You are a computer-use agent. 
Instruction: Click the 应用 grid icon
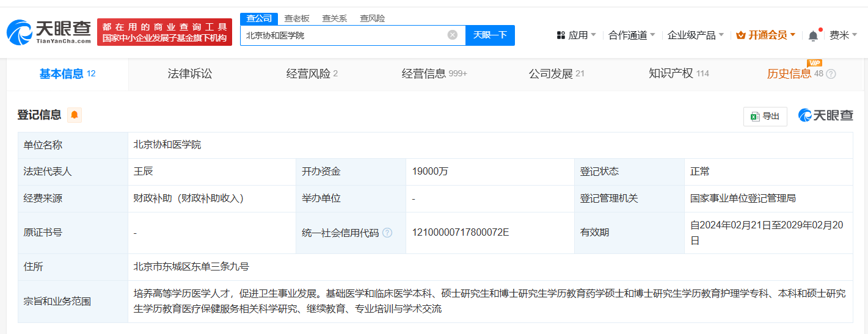[561, 35]
